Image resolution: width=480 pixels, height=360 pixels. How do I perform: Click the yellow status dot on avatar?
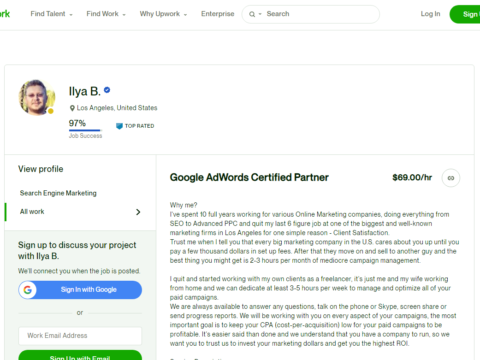point(51,111)
